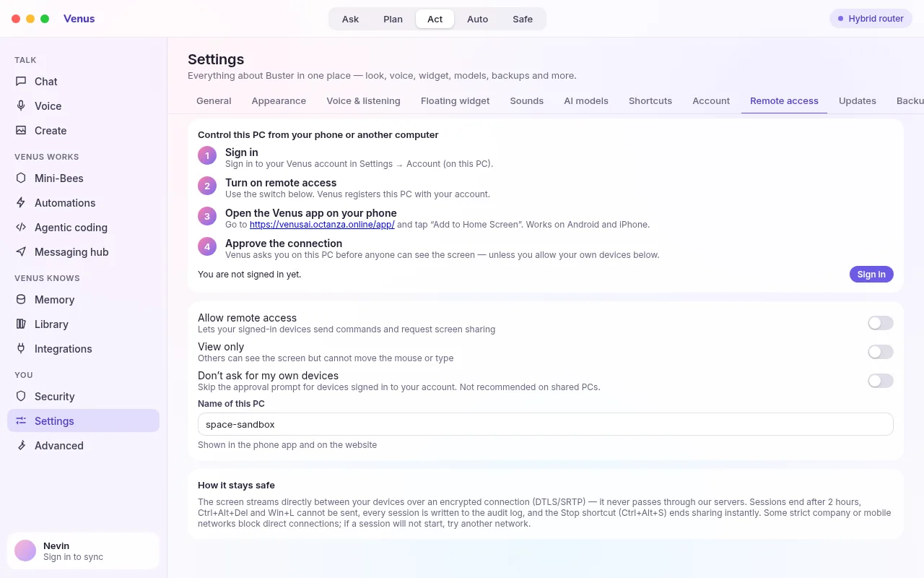Screen dimensions: 924x578
Task: Click the Advanced tools icon
Action: (21, 446)
